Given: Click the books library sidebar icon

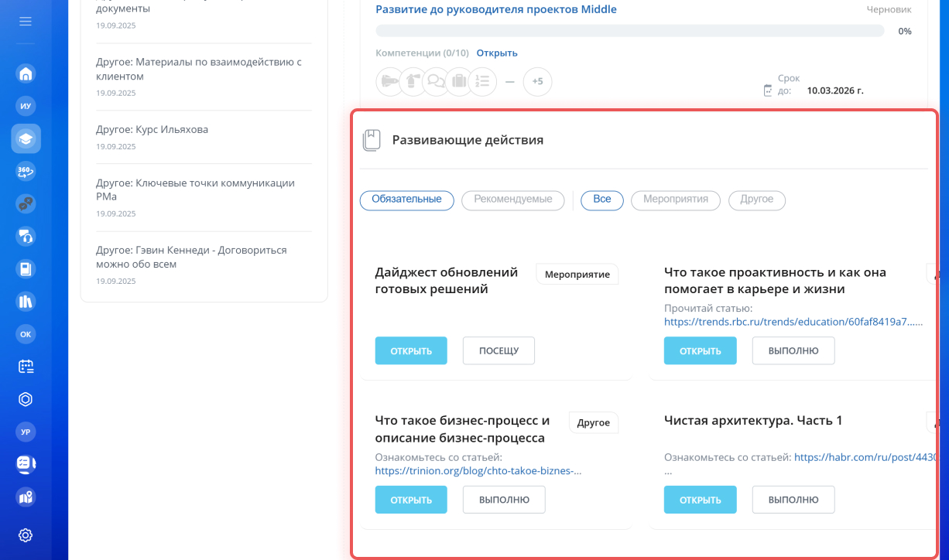Looking at the screenshot, I should point(26,302).
